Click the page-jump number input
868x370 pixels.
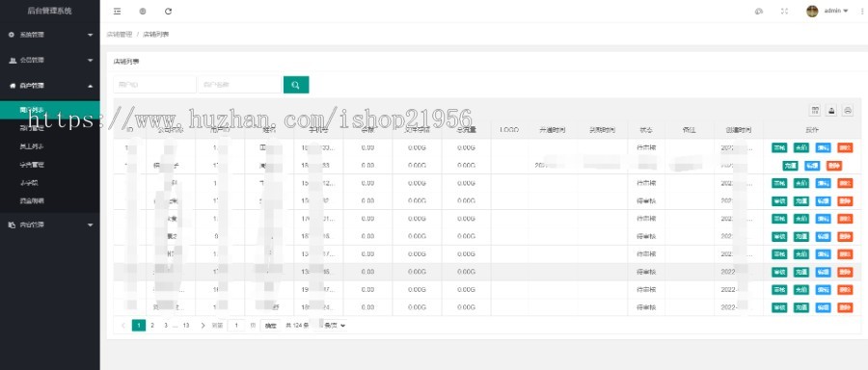pos(236,326)
